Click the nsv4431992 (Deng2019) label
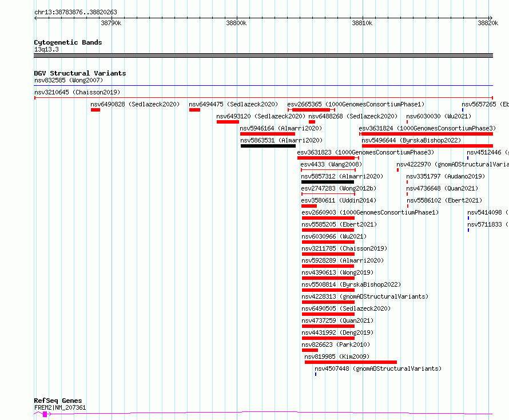 337,332
